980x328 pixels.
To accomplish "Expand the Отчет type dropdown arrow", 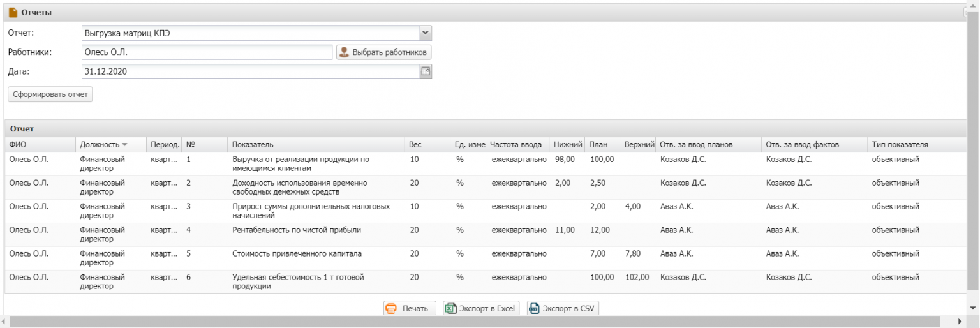I will [x=426, y=33].
